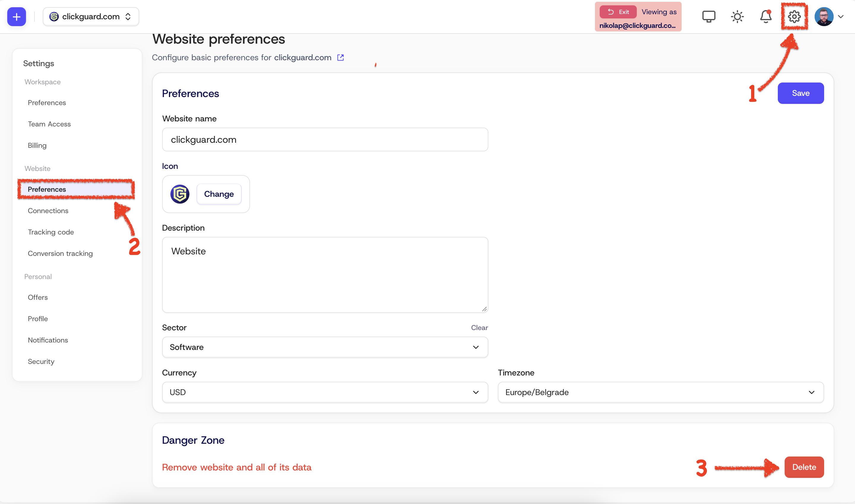Open the monitor display icon

point(709,16)
